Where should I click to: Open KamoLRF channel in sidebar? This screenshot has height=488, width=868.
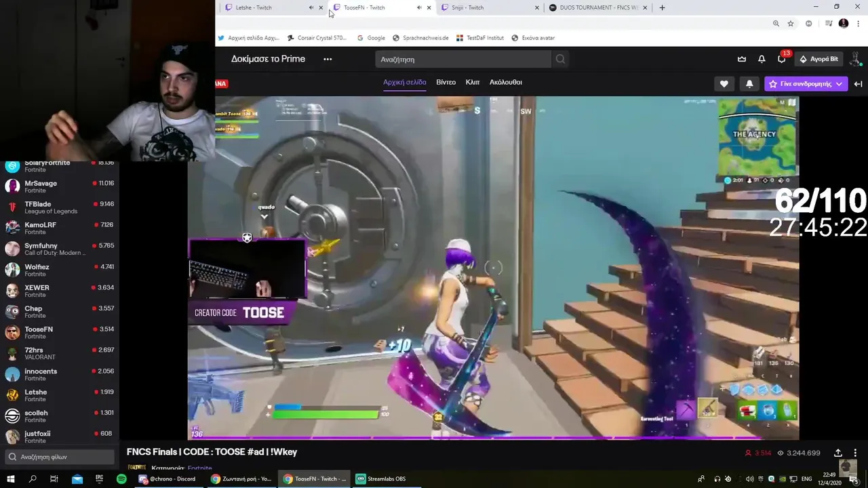[60, 228]
